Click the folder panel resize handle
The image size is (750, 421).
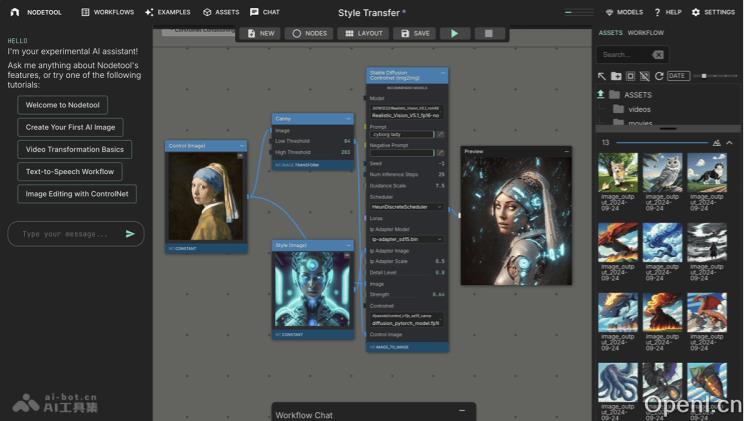(x=668, y=128)
